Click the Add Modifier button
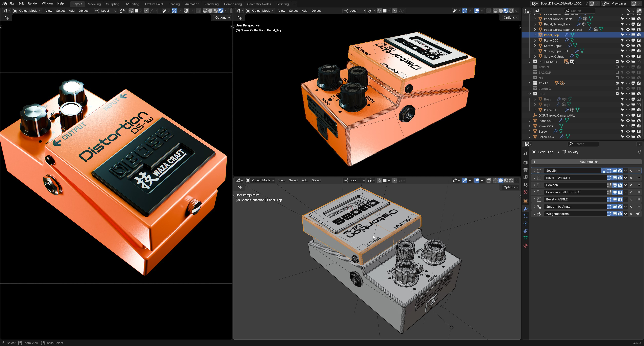 click(586, 162)
